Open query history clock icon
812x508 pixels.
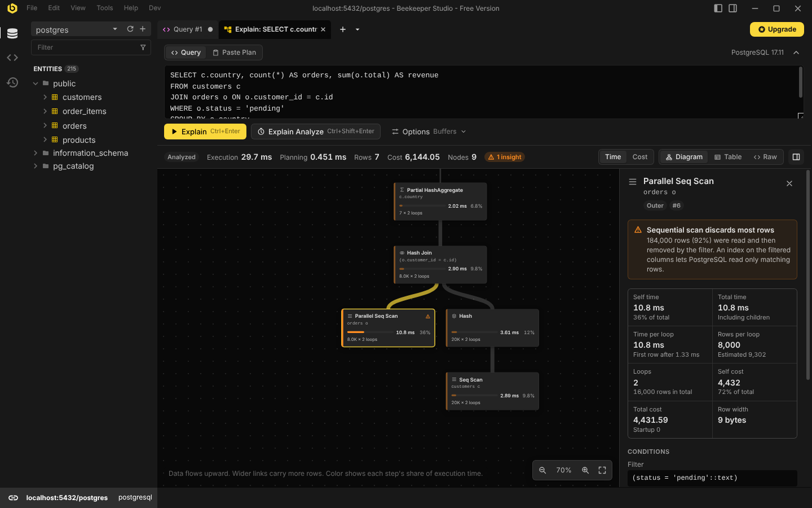point(12,82)
